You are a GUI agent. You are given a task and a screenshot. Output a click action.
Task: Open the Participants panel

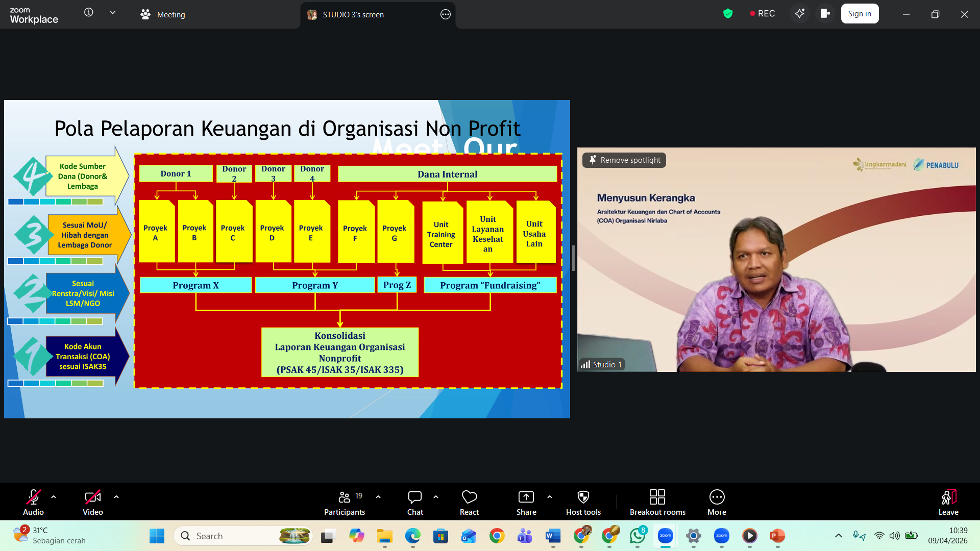[x=345, y=503]
